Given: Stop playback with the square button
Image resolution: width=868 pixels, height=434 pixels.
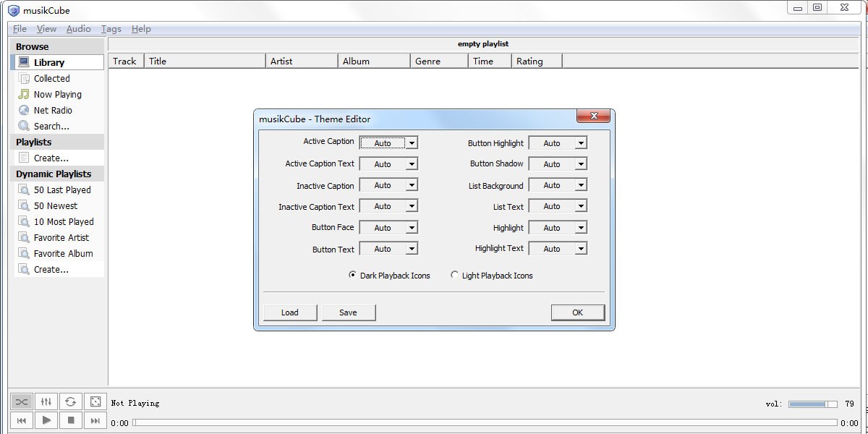Looking at the screenshot, I should click(71, 420).
